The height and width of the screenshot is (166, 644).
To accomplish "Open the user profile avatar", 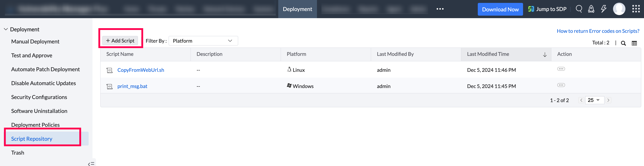I will point(619,9).
